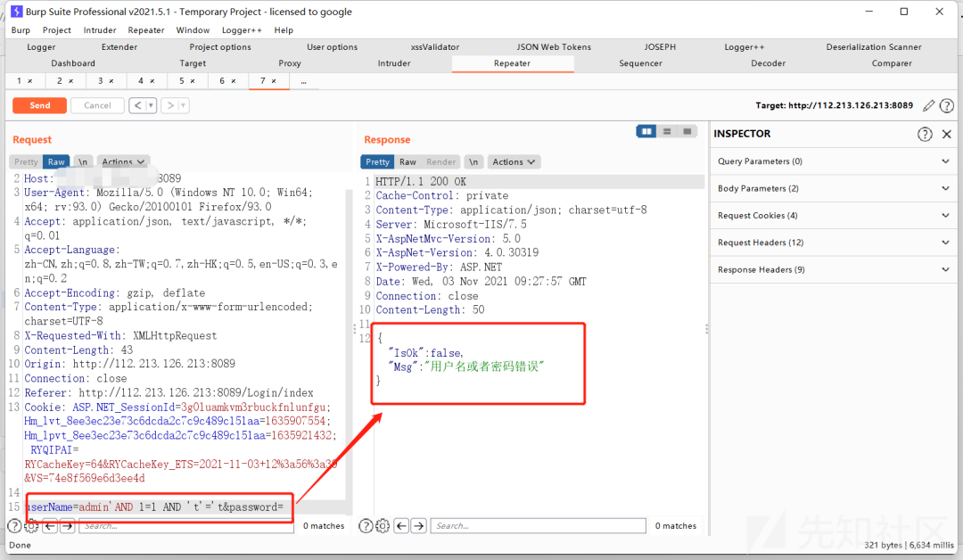The image size is (963, 560).
Task: Click the response search field
Action: tap(539, 526)
